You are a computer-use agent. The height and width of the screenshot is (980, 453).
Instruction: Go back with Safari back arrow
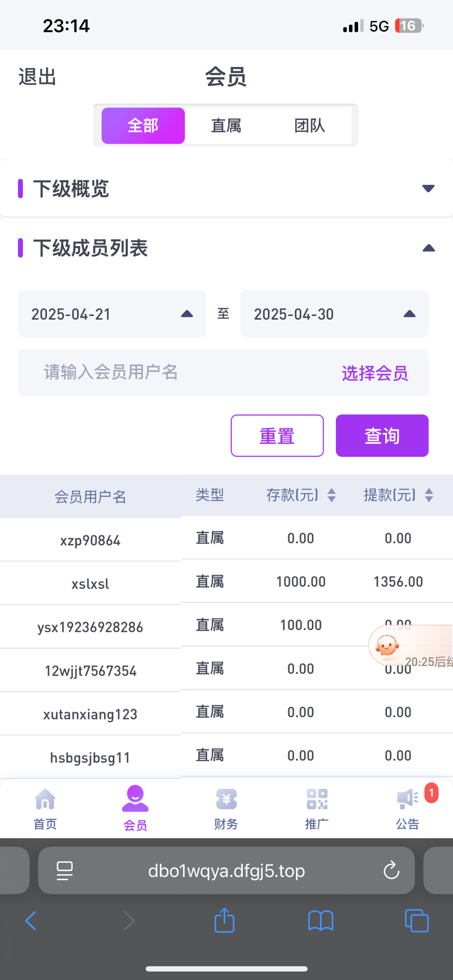point(31,921)
